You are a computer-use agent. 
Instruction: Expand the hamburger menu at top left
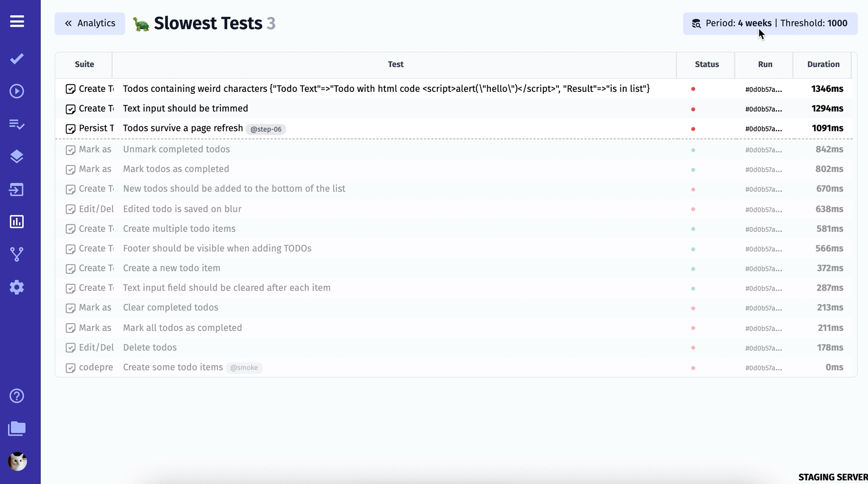tap(17, 22)
